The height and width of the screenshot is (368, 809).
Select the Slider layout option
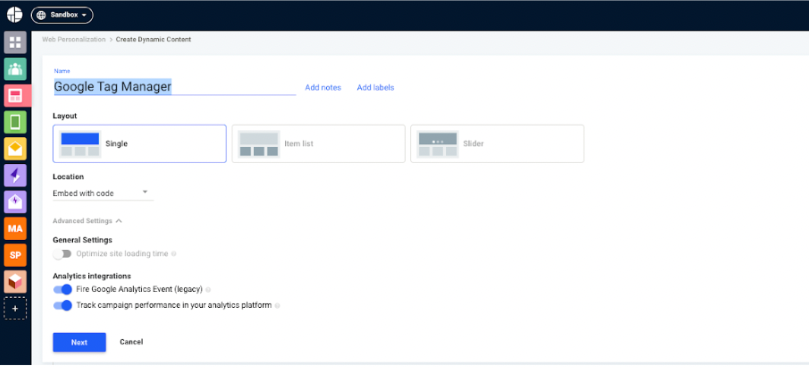click(497, 143)
